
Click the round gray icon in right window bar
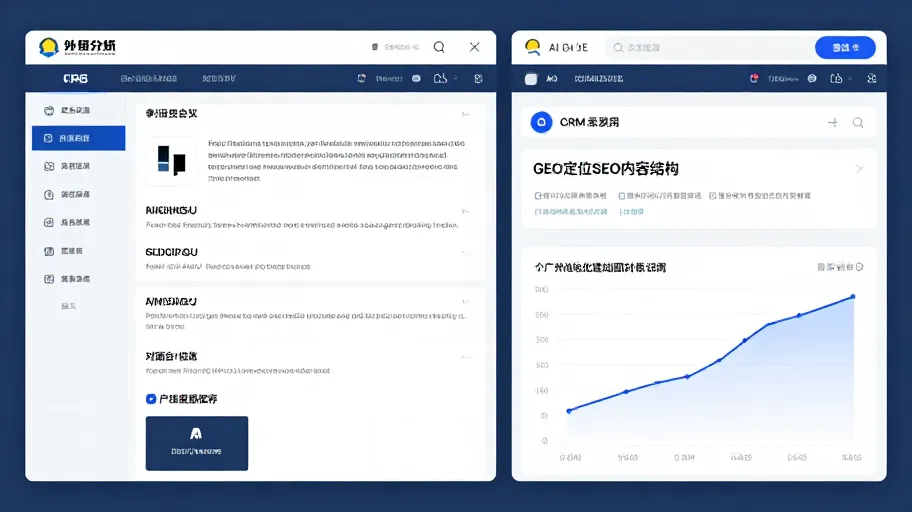(812, 78)
